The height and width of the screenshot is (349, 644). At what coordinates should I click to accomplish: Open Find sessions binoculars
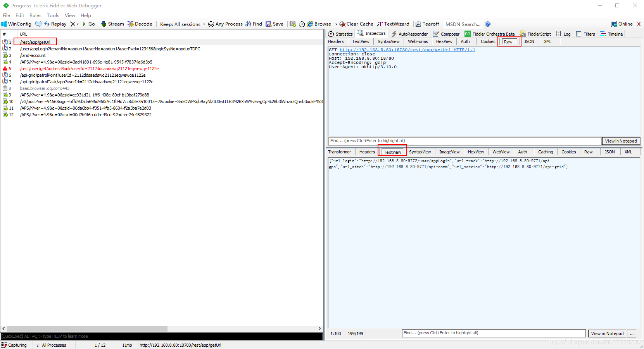254,24
